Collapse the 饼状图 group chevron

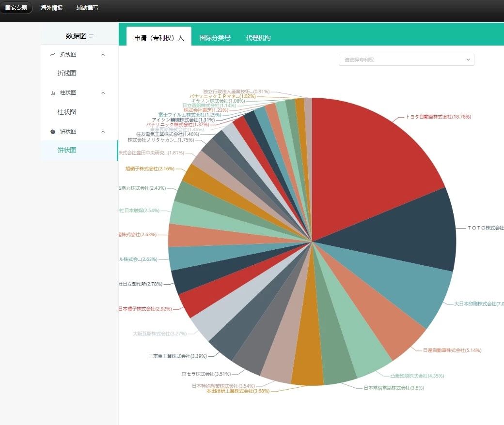103,131
